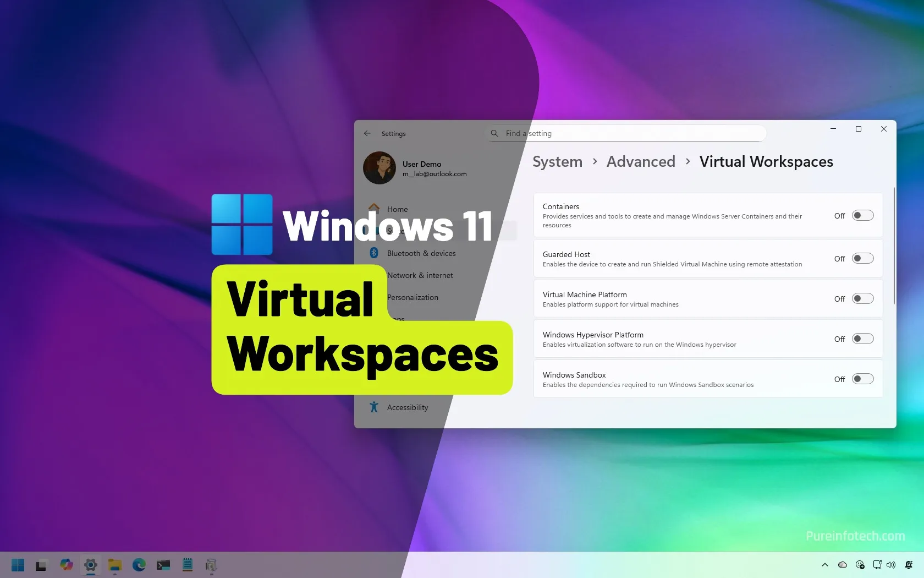The image size is (924, 578).
Task: Open Copilot from the taskbar
Action: pyautogui.click(x=66, y=565)
